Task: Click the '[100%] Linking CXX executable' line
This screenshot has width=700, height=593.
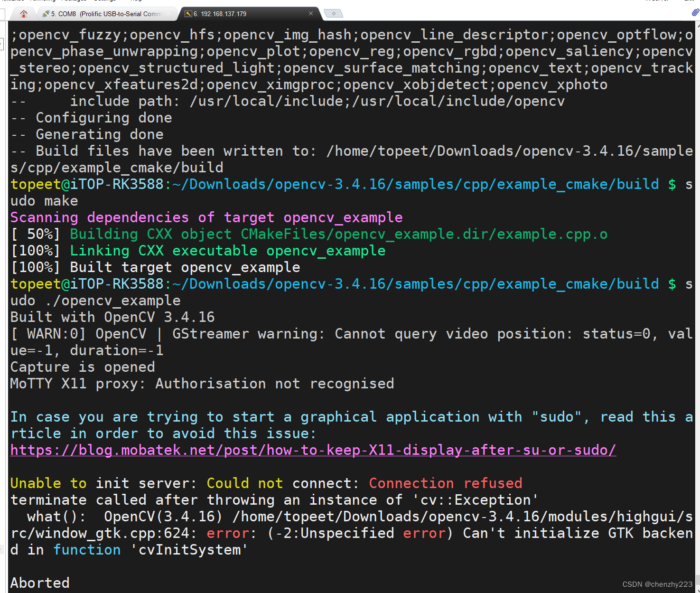Action: [x=198, y=250]
